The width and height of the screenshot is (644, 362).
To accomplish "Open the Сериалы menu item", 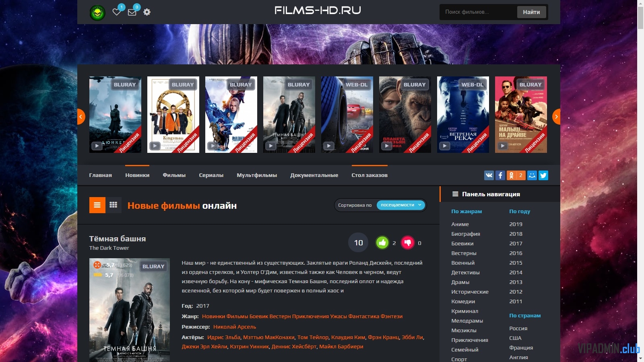I will [211, 175].
